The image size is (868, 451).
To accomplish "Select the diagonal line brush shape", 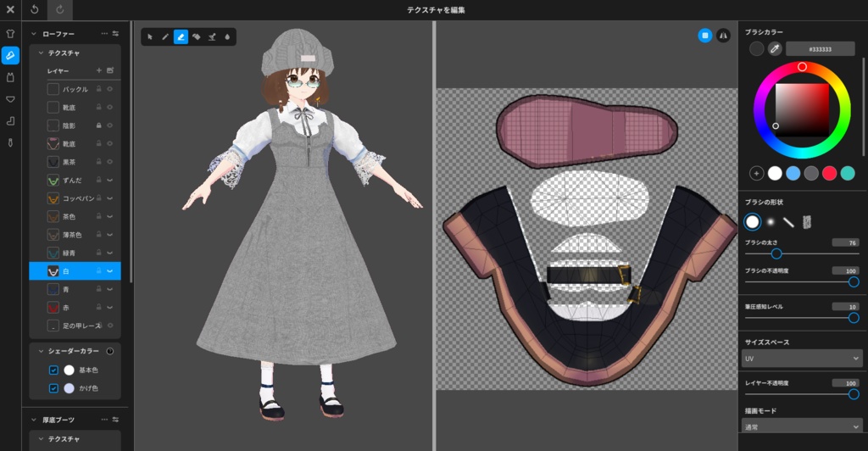I will point(789,222).
